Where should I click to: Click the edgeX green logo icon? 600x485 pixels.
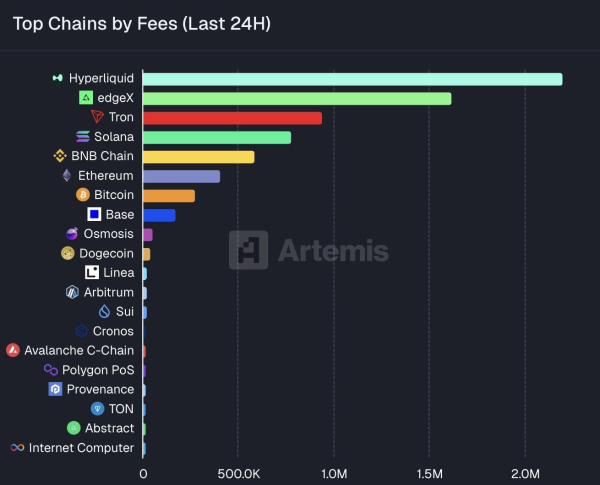(86, 98)
